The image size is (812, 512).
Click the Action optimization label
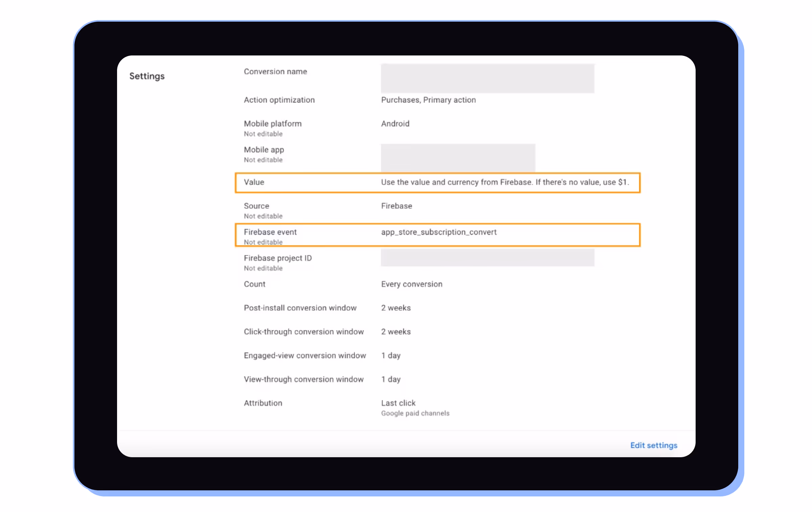[x=279, y=100]
